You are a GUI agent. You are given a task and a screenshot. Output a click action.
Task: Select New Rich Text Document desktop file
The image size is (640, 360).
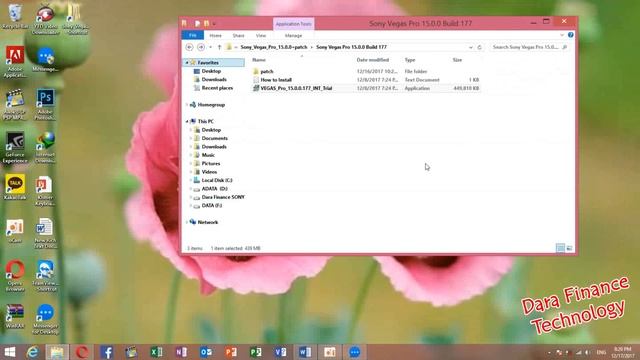click(x=45, y=233)
